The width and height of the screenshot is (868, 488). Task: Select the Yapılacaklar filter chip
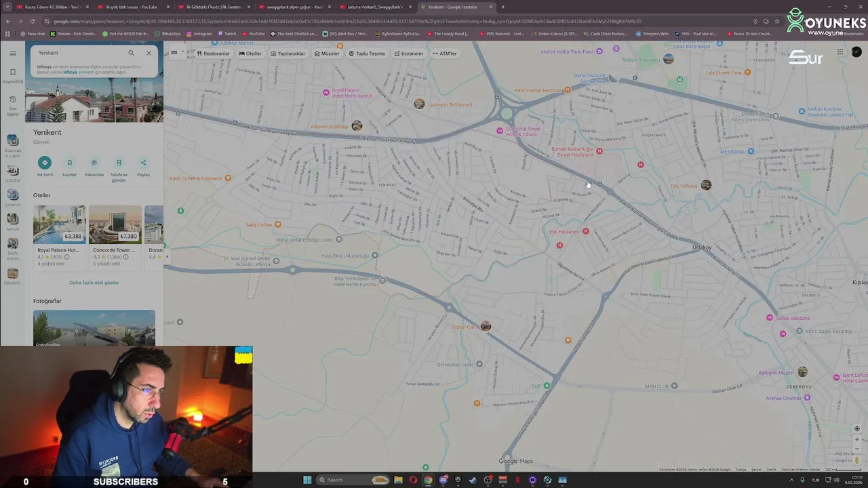click(288, 54)
